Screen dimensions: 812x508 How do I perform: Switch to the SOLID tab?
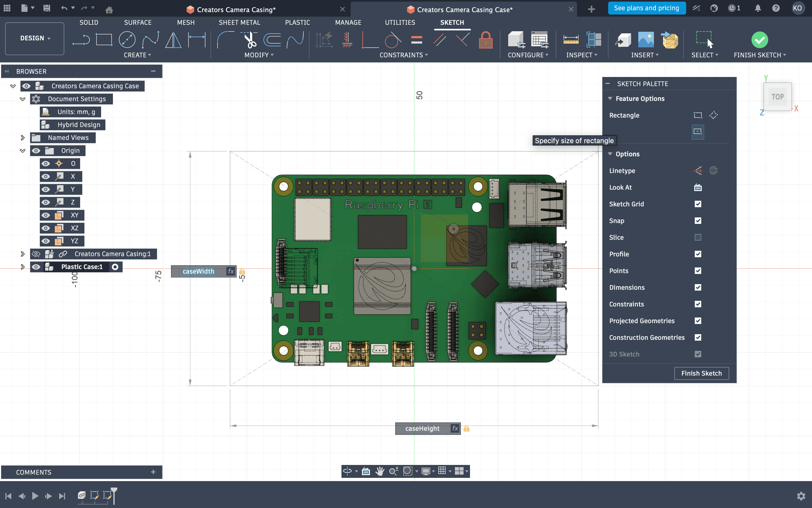89,23
